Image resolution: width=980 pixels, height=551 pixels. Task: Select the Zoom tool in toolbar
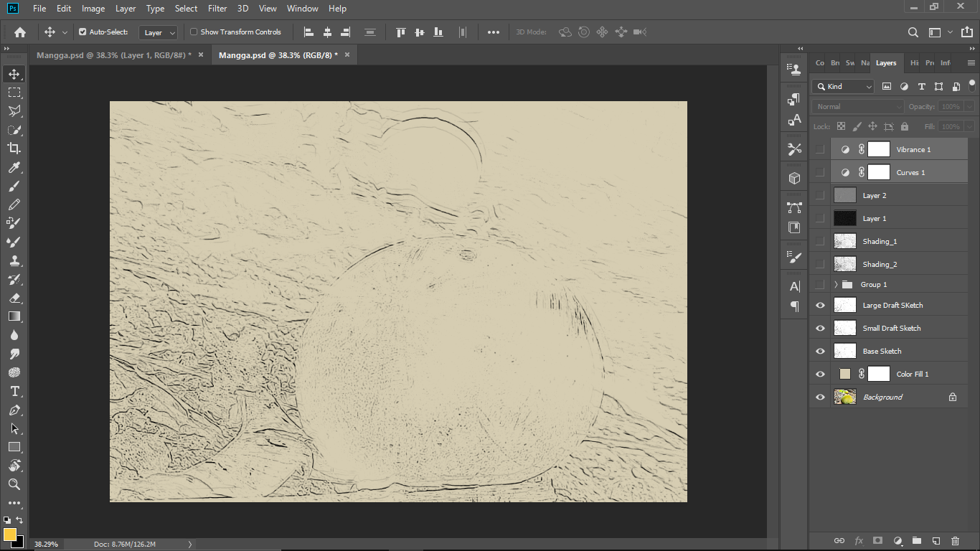14,484
